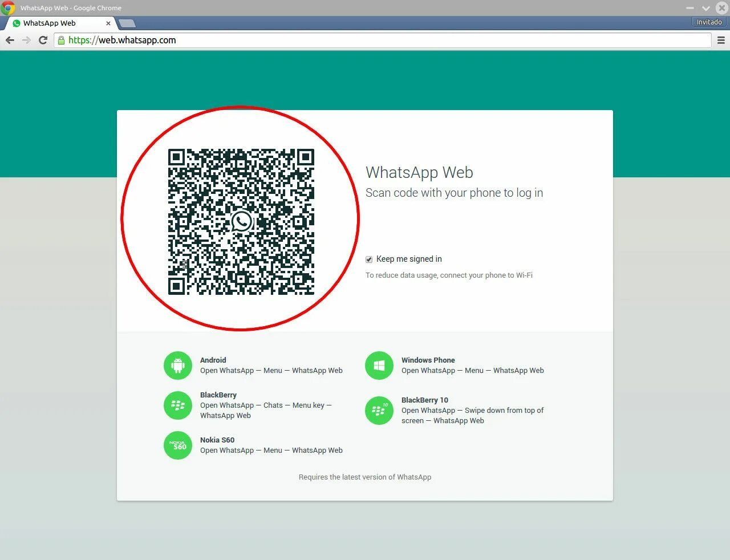Minimize the Chrome window

click(690, 8)
